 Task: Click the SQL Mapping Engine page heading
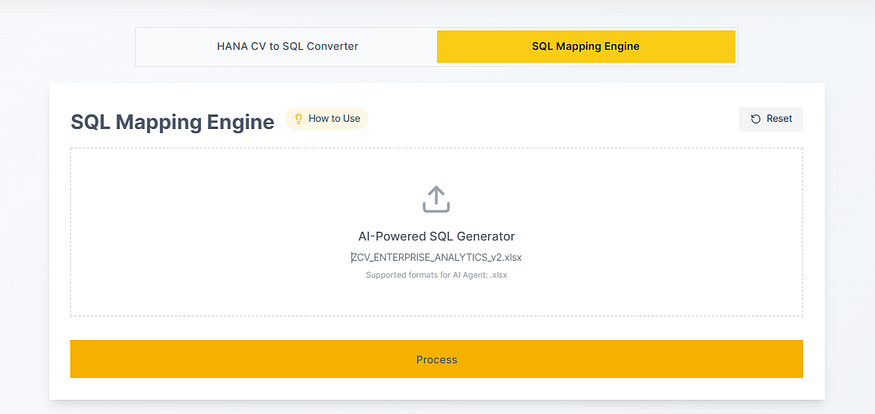172,122
